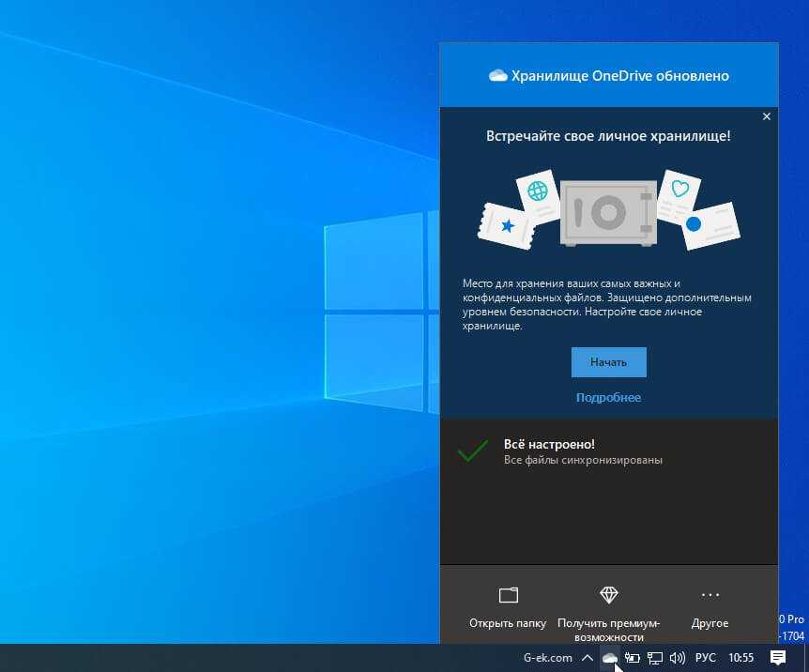Screen dimensions: 809x672
Task: Click the Встречайте свое личное хранилище! heading
Action: (x=608, y=136)
